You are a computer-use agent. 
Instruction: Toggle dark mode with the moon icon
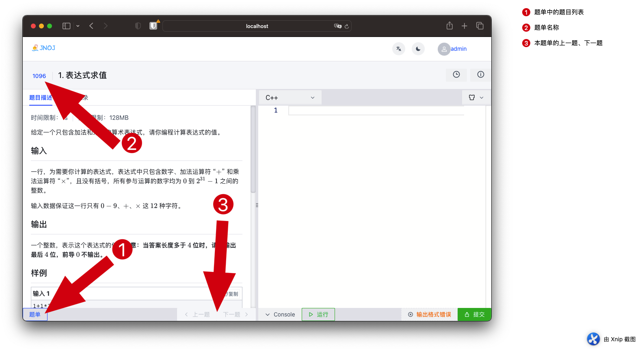418,49
